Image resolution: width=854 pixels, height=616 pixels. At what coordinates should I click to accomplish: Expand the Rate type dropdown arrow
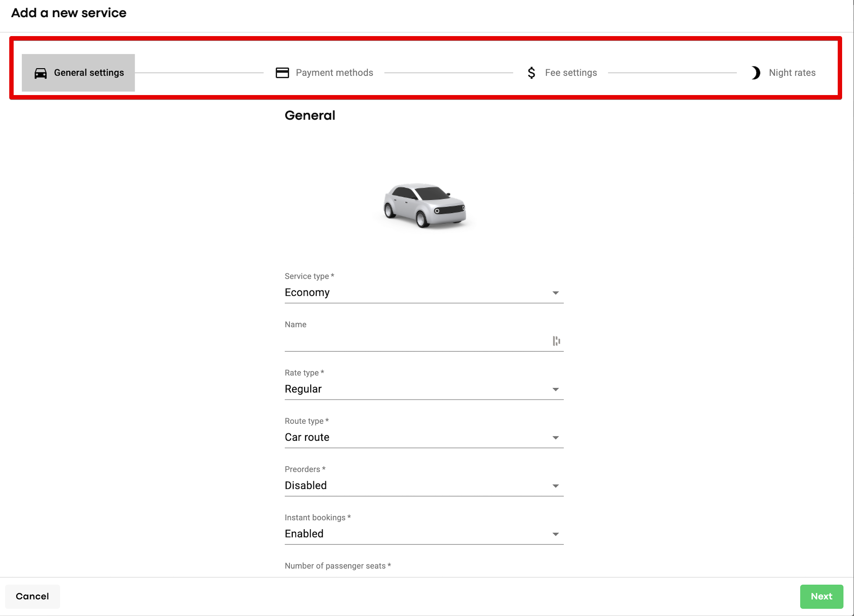tap(556, 389)
